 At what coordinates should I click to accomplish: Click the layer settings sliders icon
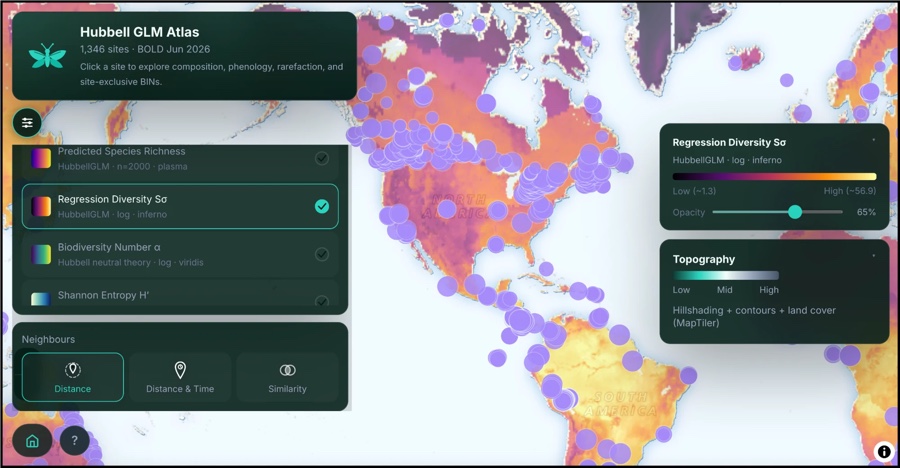click(x=27, y=122)
